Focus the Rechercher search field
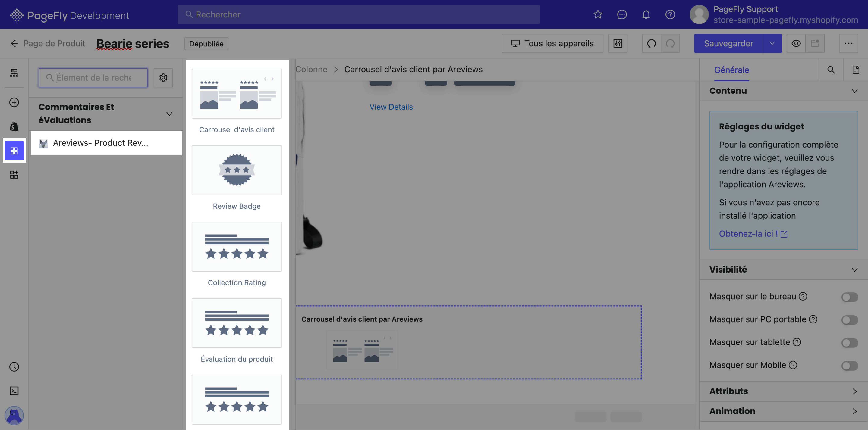 pyautogui.click(x=359, y=14)
